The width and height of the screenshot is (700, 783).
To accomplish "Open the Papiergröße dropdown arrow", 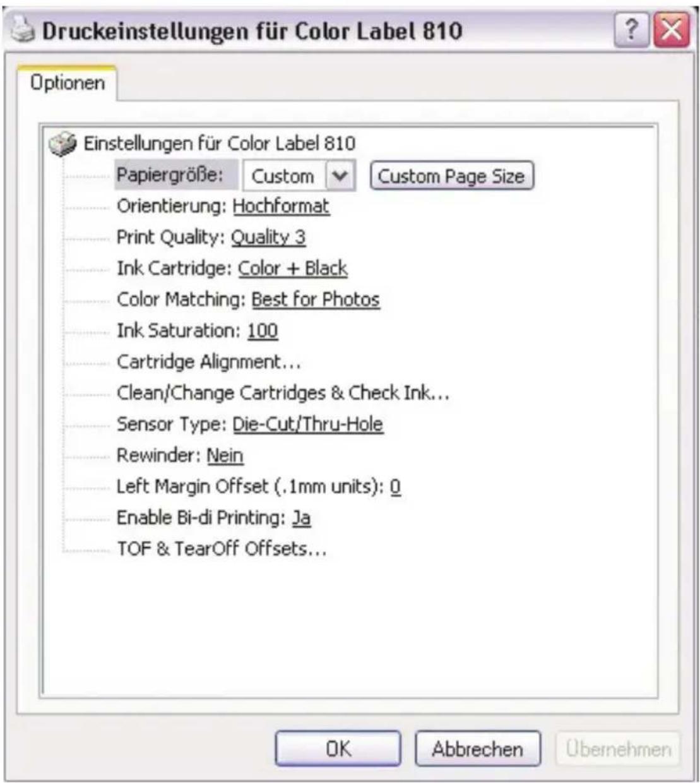I will tap(340, 176).
